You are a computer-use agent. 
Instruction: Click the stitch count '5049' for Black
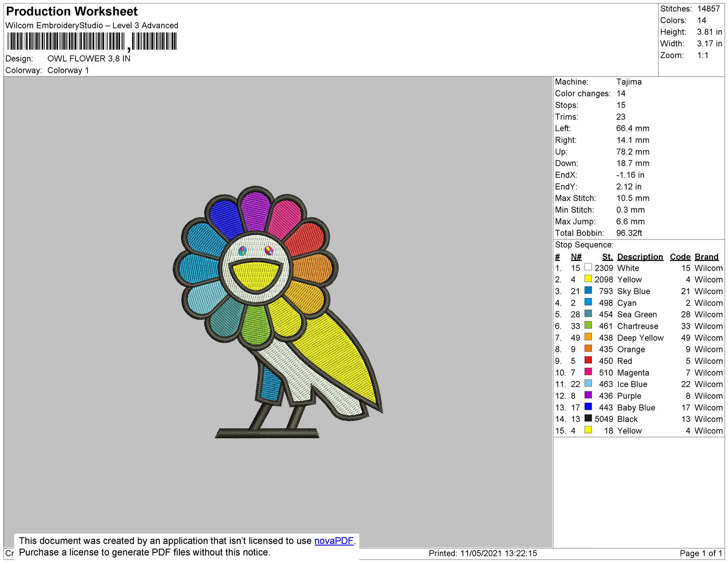point(604,419)
